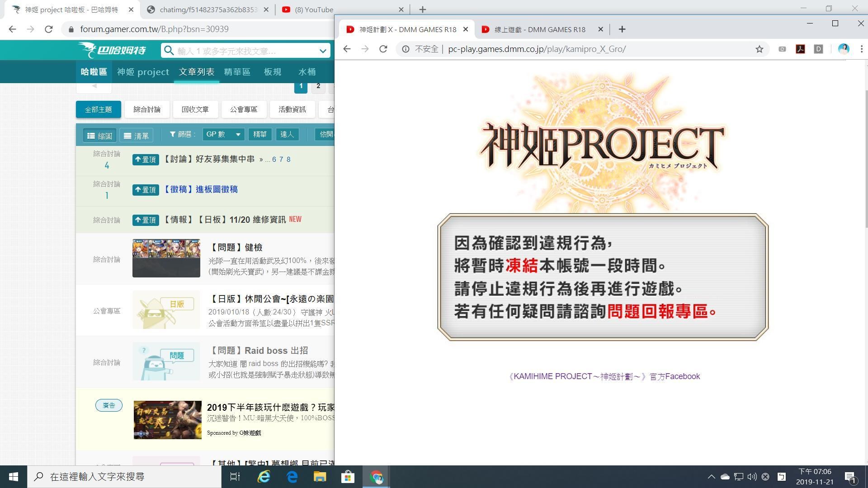Viewport: 868px width, 488px height.
Task: Expand the forum search box dropdown arrow
Action: (x=323, y=51)
